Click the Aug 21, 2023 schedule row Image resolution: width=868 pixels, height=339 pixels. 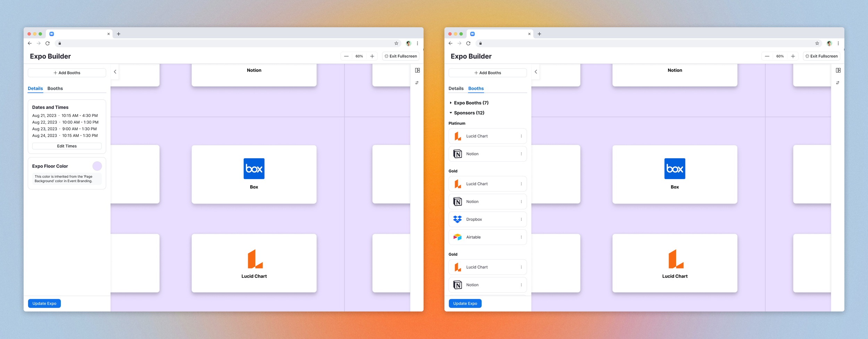(65, 116)
